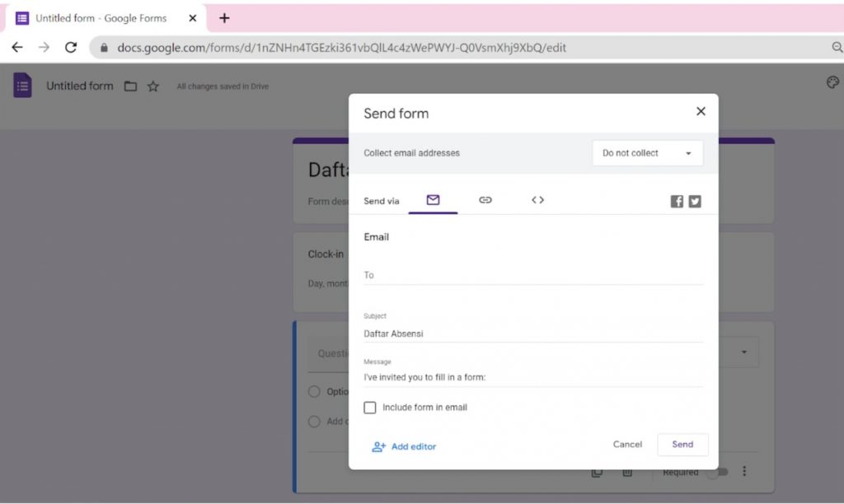Click the Move to folder icon

(130, 86)
